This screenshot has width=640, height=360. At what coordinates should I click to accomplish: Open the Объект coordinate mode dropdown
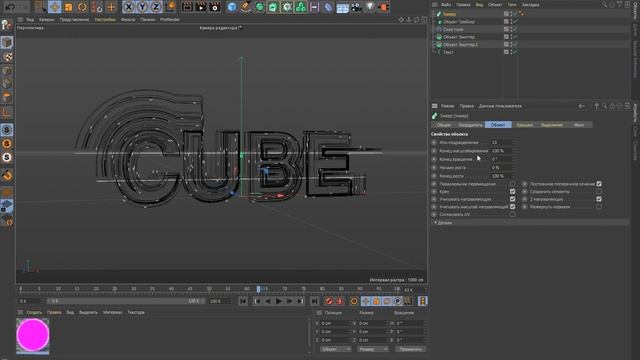[x=335, y=349]
